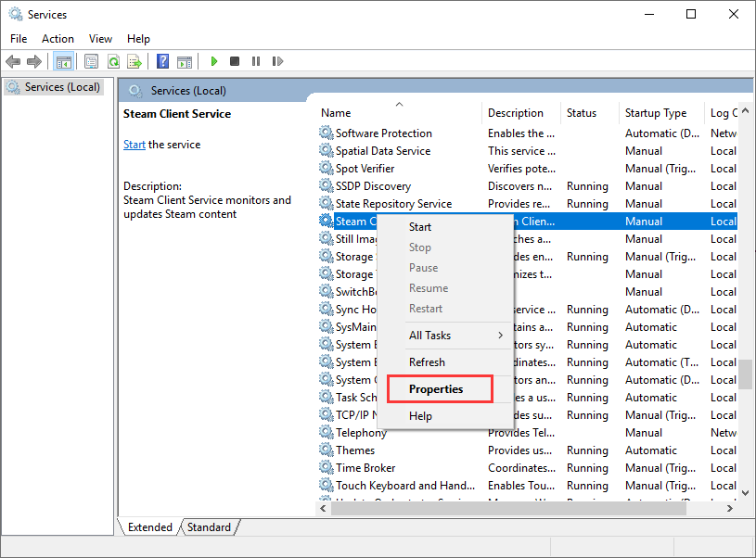Pause the service with the toolbar pause icon

(256, 61)
